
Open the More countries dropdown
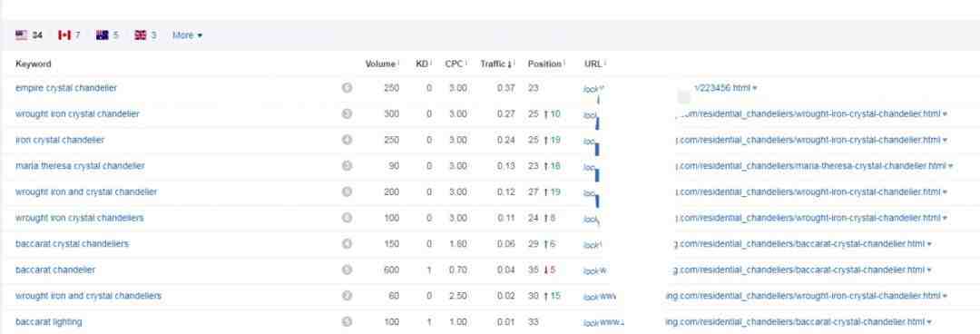coord(188,35)
